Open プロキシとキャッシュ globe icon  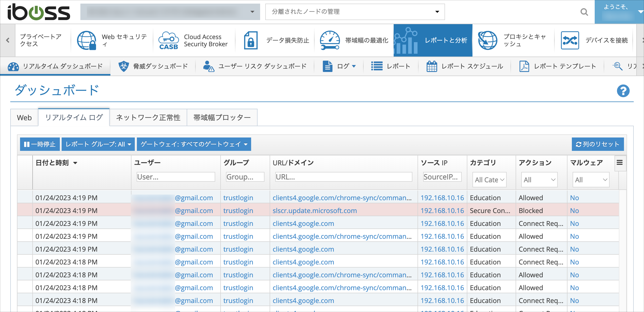tap(488, 40)
